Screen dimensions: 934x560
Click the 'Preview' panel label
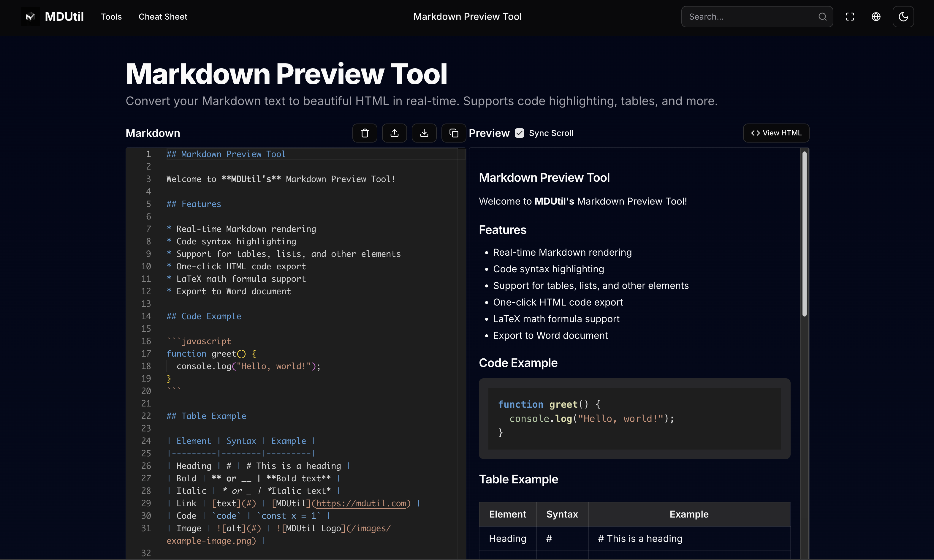coord(489,133)
